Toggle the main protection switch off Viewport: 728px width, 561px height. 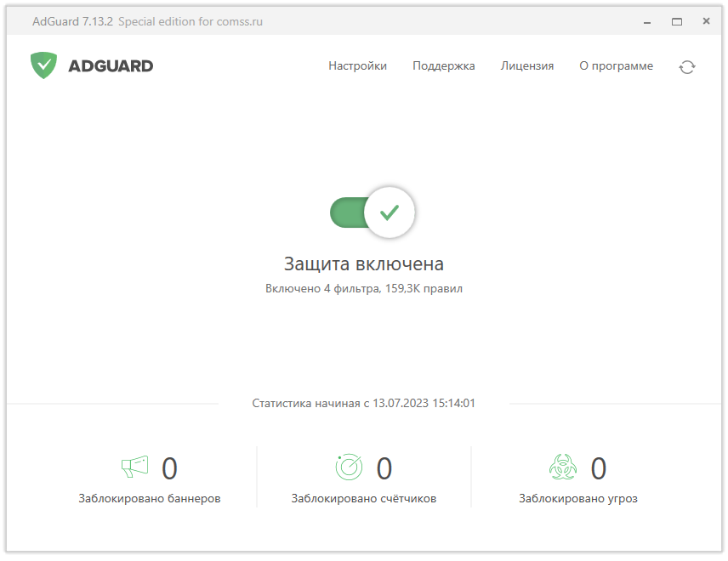click(x=372, y=212)
